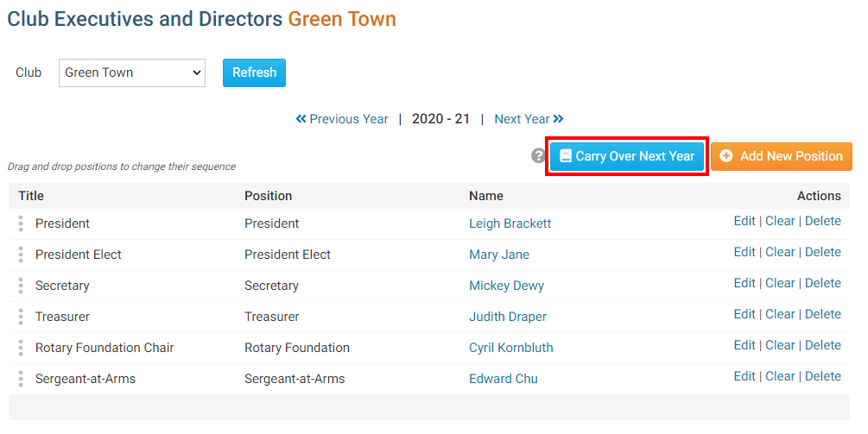The image size is (868, 434).
Task: Click the Sergeant-at-Arms row drag handle
Action: click(x=21, y=379)
